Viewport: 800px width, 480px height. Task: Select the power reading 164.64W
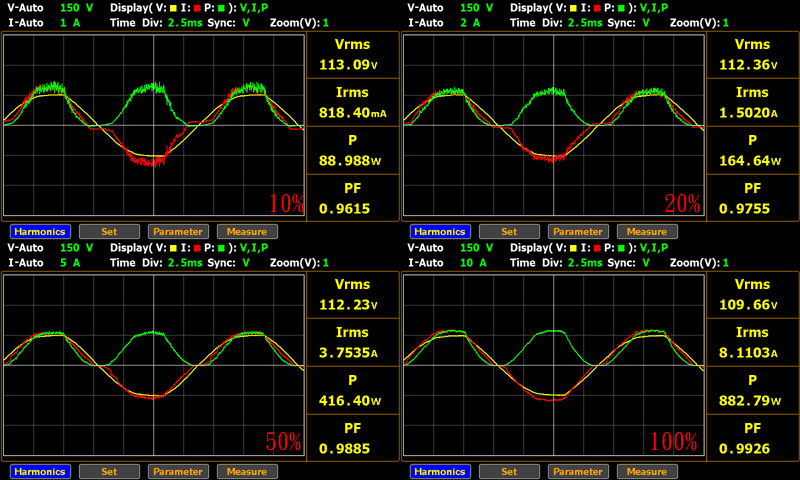coord(750,161)
